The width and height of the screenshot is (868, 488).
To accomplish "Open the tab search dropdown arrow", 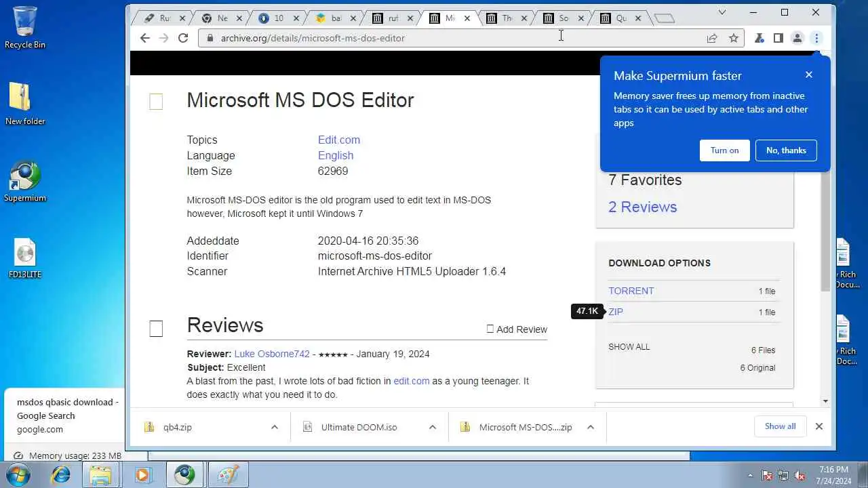I will pyautogui.click(x=722, y=12).
